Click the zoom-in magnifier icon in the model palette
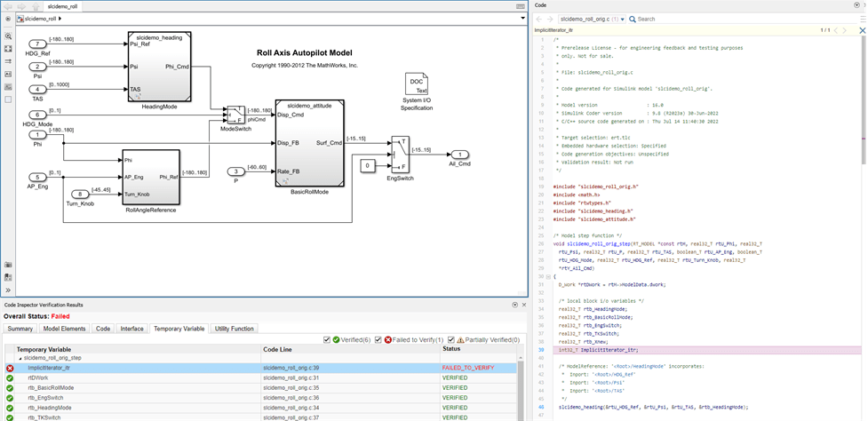This screenshot has height=421, width=868. [x=8, y=36]
